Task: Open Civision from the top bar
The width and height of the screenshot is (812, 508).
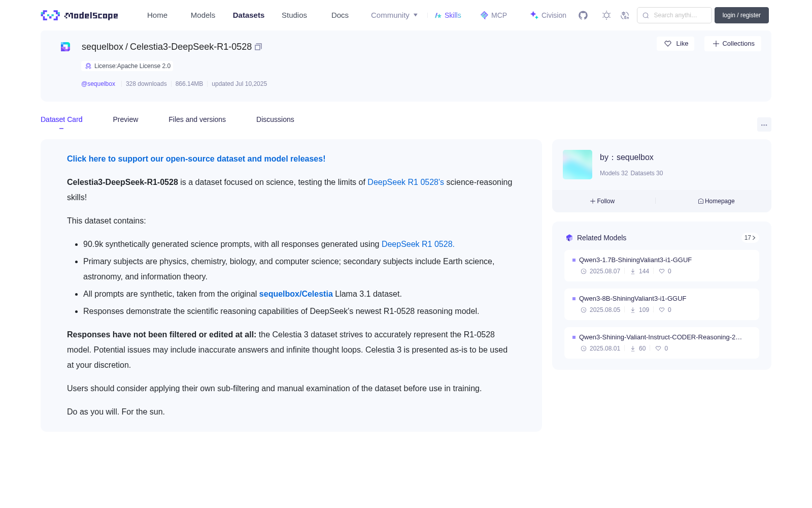Action: point(548,15)
